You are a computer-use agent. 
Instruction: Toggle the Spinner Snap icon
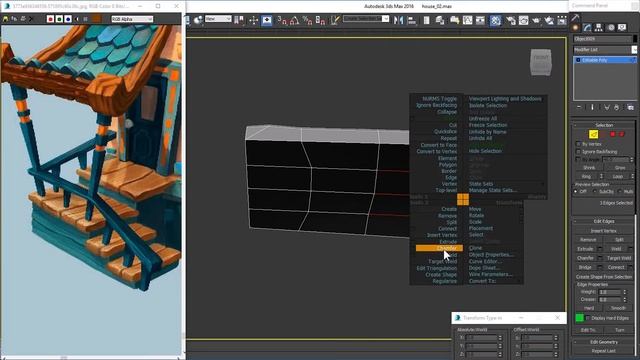[320, 20]
